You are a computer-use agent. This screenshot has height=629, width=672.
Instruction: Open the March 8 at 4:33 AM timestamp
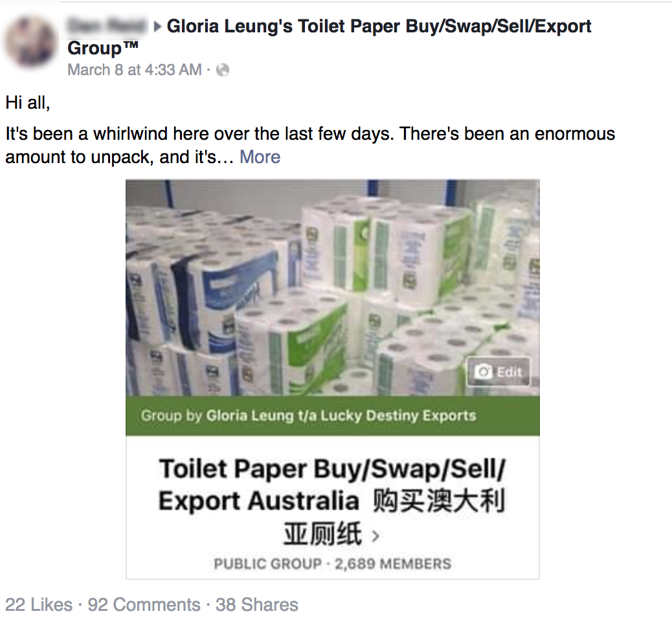click(135, 70)
